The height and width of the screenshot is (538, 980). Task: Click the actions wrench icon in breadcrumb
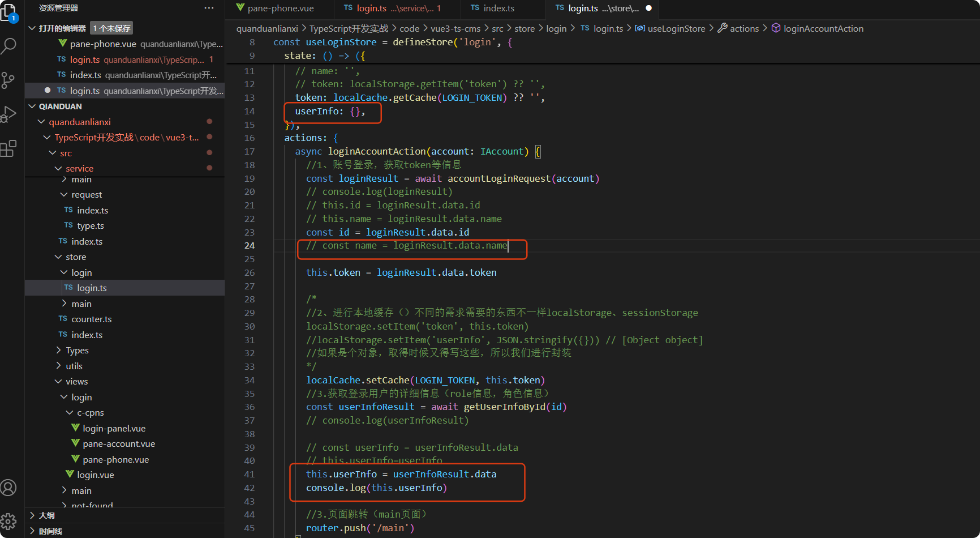[723, 28]
